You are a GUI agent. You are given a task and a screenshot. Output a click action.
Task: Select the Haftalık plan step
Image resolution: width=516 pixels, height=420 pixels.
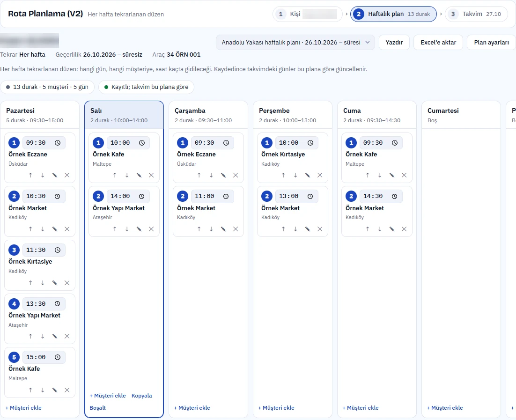tap(394, 14)
